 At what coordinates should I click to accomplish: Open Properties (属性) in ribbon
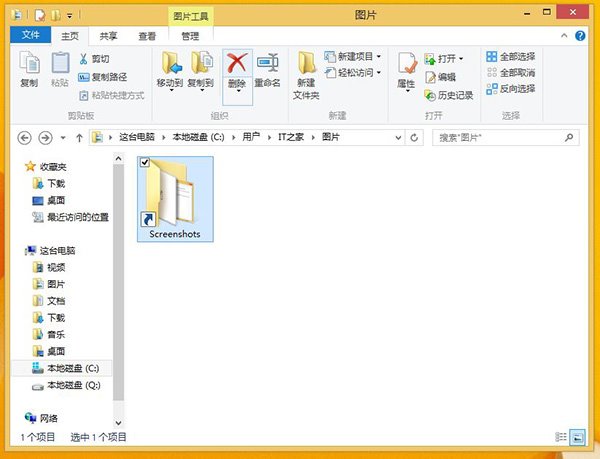click(407, 66)
